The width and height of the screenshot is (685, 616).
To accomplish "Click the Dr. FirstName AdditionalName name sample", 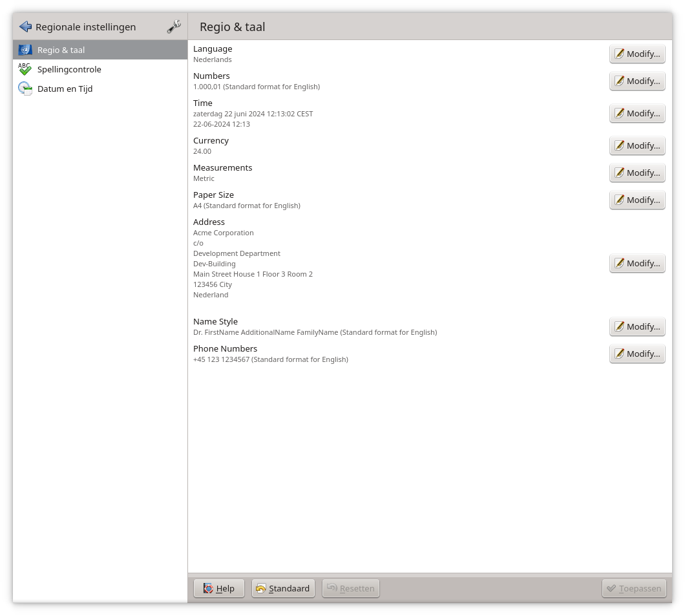I will point(315,332).
